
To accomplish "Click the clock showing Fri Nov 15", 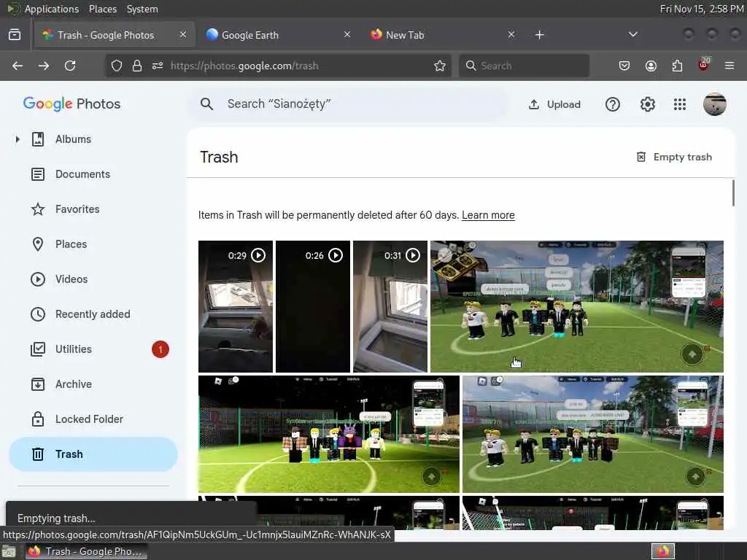I will pos(701,9).
